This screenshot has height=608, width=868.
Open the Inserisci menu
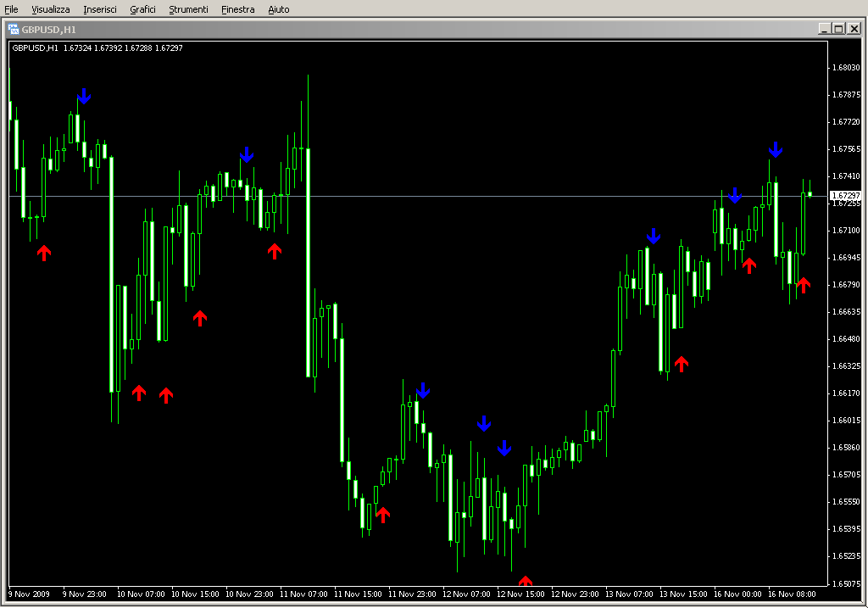(100, 9)
